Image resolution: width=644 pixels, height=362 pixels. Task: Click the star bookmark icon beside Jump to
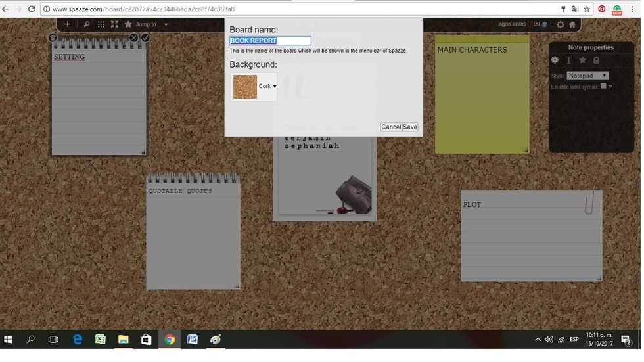pos(129,24)
